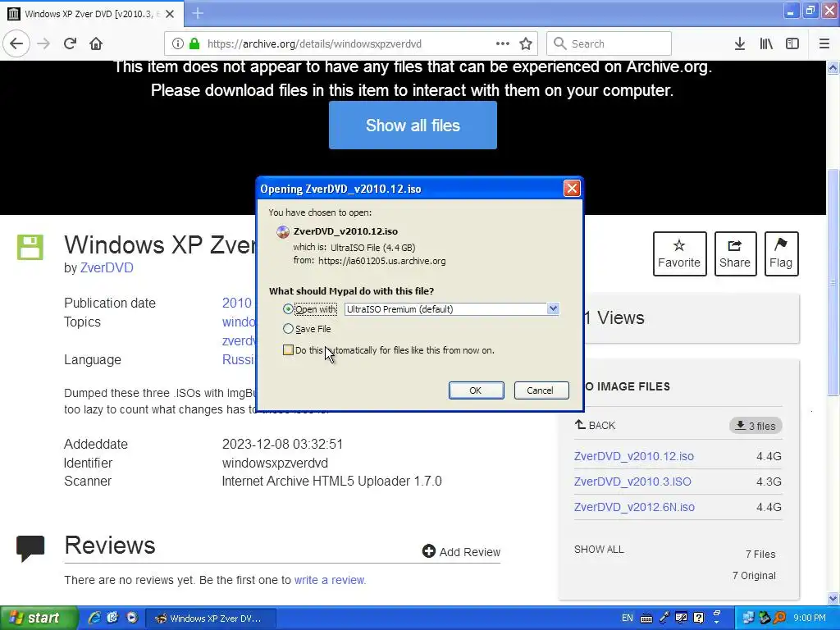Viewport: 840px width, 630px height.
Task: Click the browser Back arrow button
Action: pos(16,44)
